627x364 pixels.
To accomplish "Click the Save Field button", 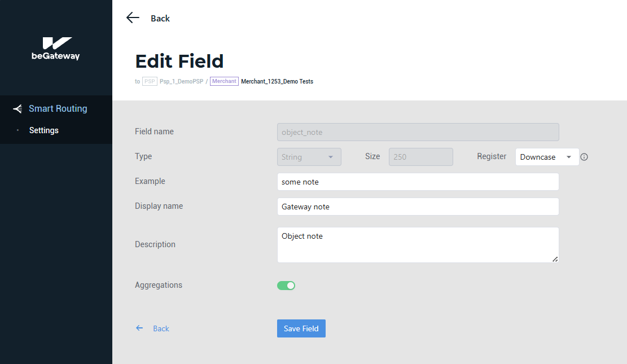I will tap(301, 328).
